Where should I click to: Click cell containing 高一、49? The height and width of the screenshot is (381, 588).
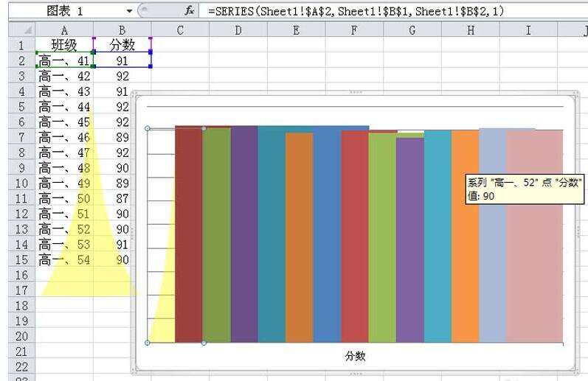tap(64, 183)
